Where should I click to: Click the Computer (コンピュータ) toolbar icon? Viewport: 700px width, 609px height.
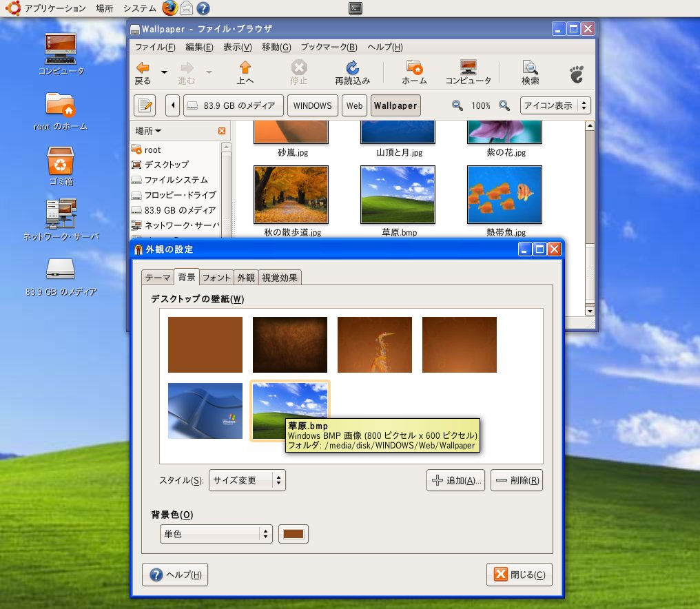[x=469, y=68]
